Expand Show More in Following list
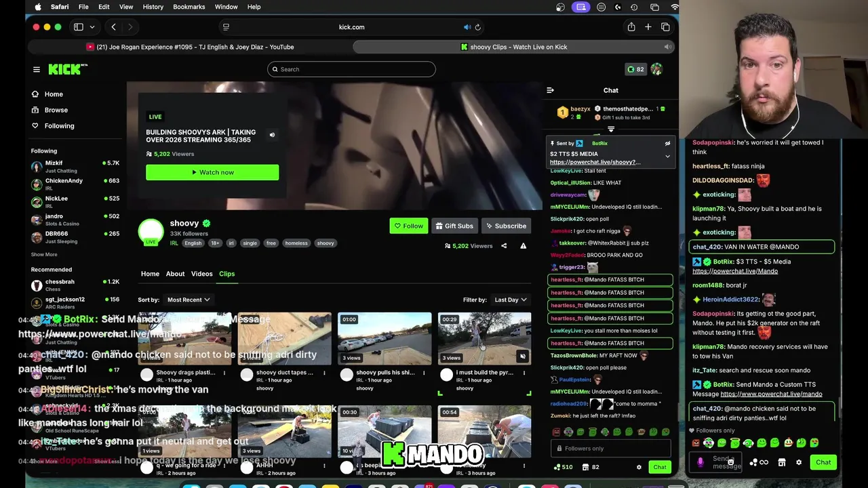This screenshot has width=868, height=488. click(x=44, y=254)
